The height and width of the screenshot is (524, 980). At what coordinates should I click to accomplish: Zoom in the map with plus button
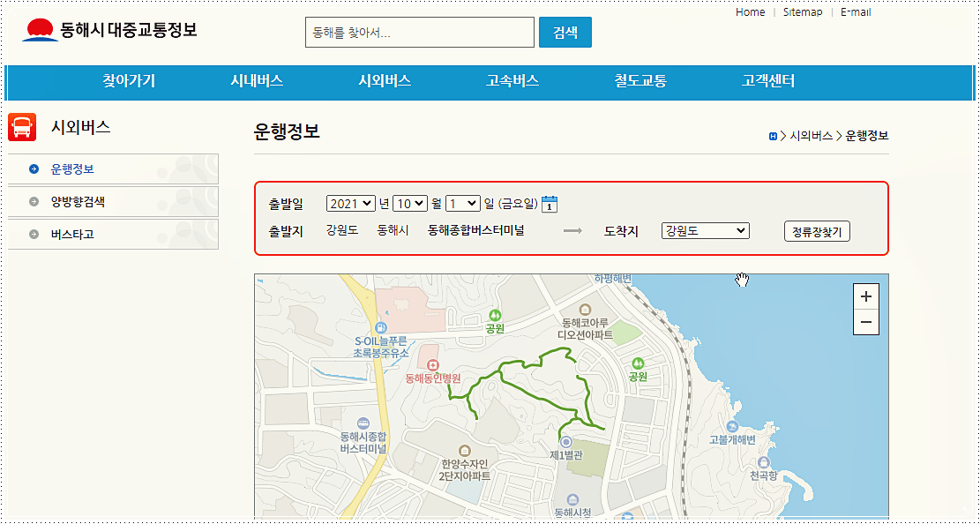click(x=865, y=297)
